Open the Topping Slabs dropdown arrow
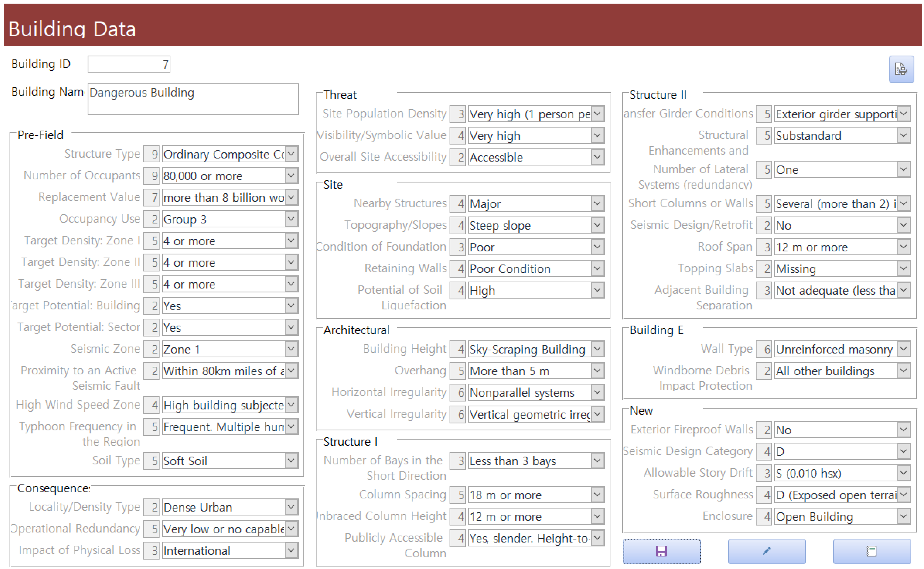The width and height of the screenshot is (924, 569). click(x=903, y=269)
